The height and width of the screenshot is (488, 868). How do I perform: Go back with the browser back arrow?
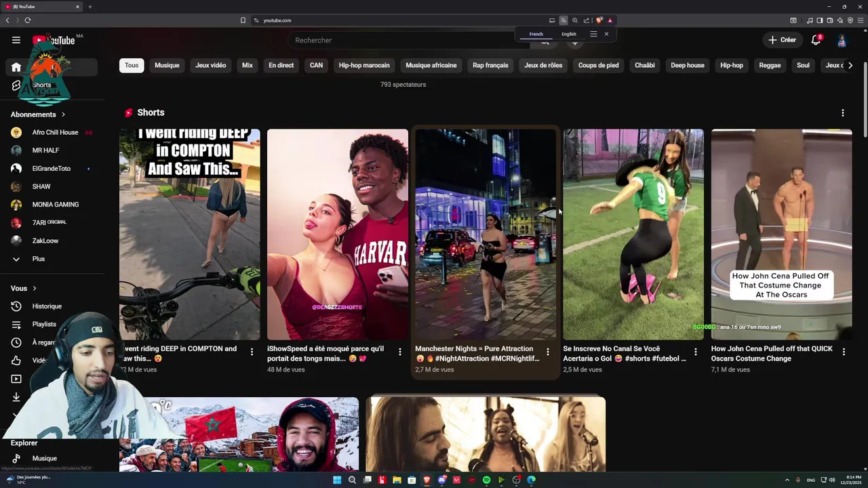tap(7, 20)
